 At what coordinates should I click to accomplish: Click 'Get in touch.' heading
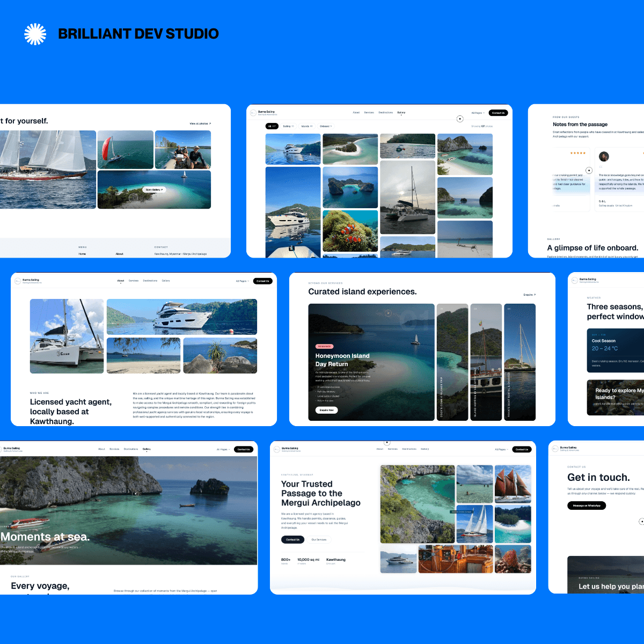(x=598, y=478)
